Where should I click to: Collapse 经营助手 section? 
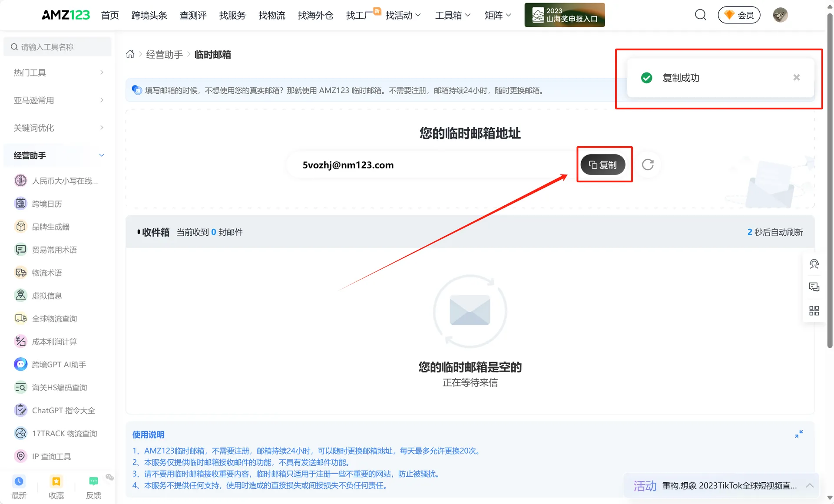(x=57, y=155)
